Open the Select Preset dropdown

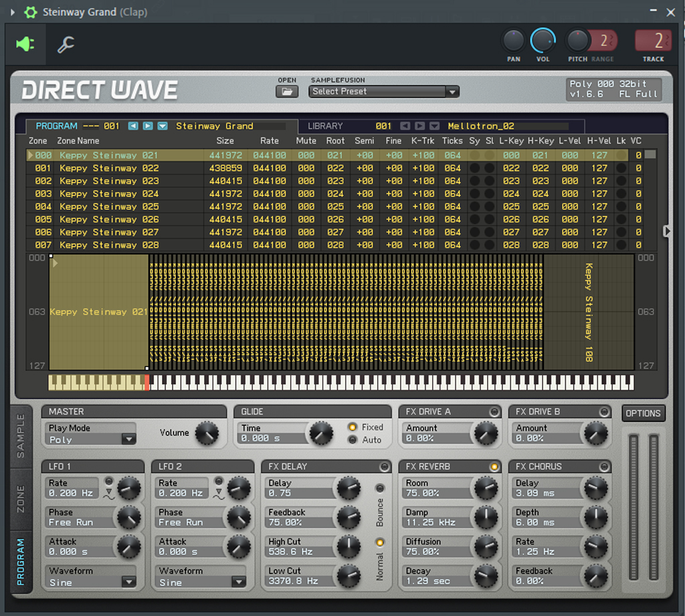click(383, 92)
